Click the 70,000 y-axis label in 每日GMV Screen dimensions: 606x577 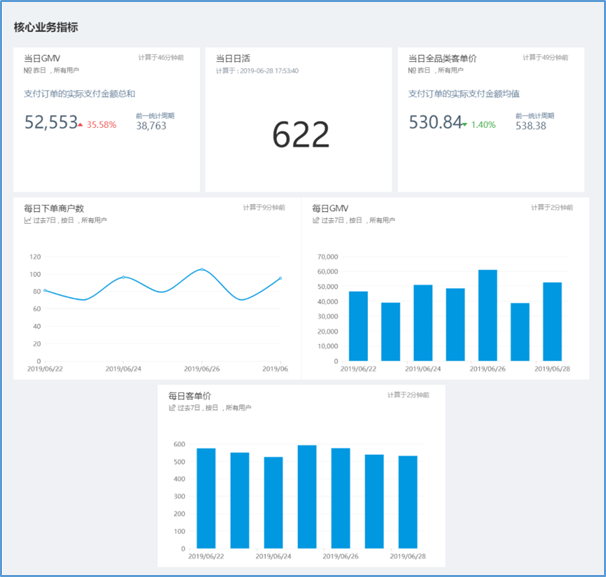coord(328,257)
